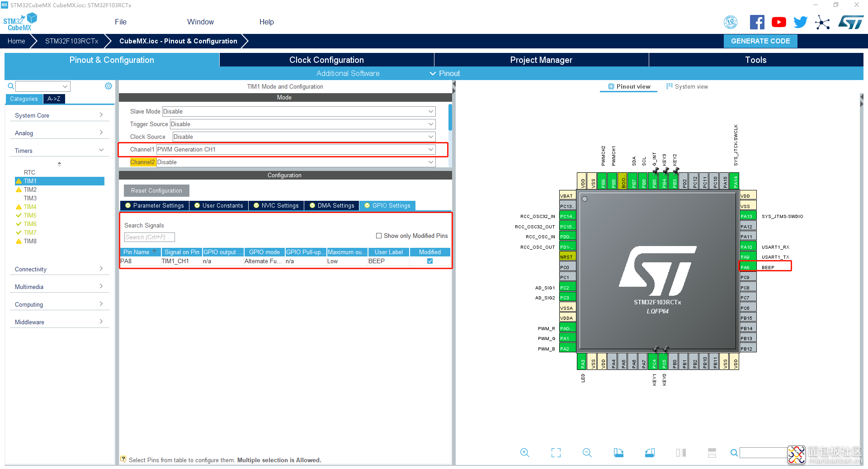Click the pin search magnifier in the bottom toolbar
The width and height of the screenshot is (868, 469).
(x=734, y=453)
